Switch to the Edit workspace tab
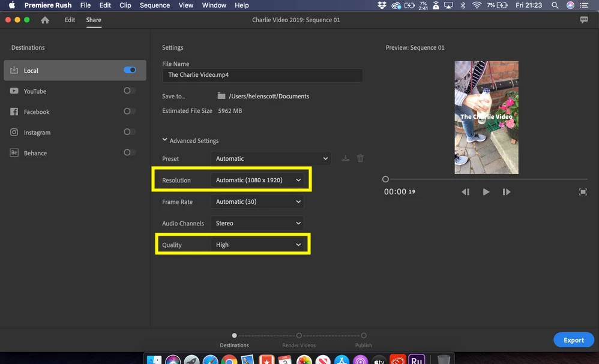Screen dimensions: 599x364 tap(70, 20)
